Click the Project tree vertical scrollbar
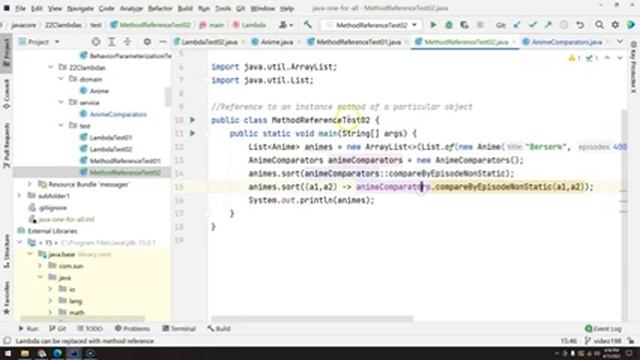This screenshot has height=360, width=640. (x=168, y=97)
